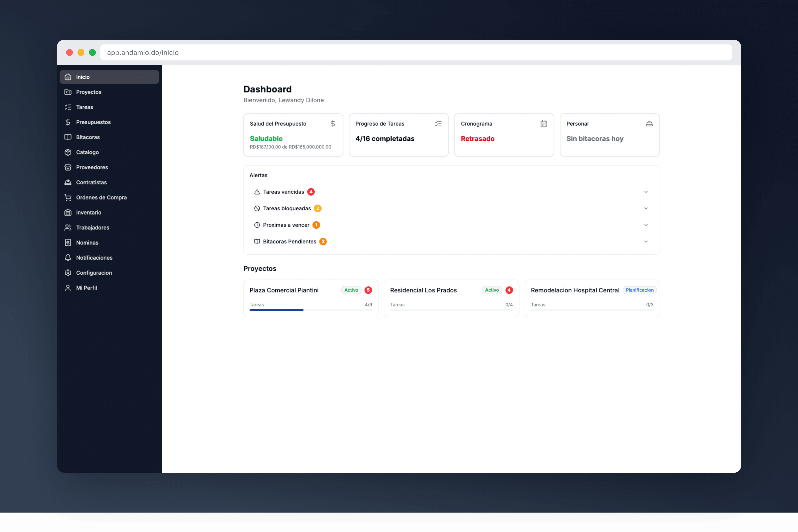
Task: Click the Presupuestos dollar icon in sidebar
Action: pos(68,122)
